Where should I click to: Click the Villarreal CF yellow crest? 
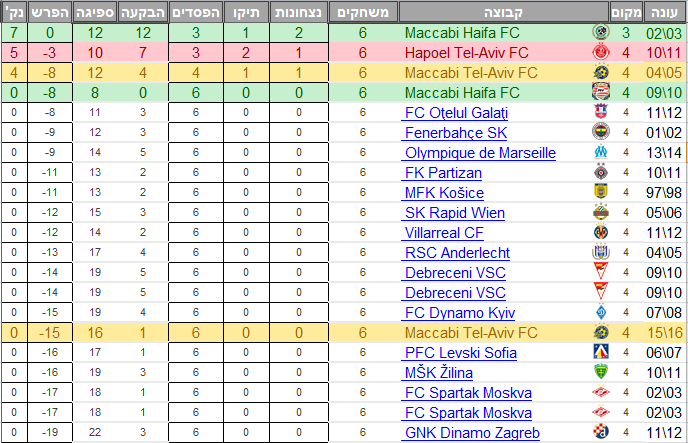tap(600, 232)
